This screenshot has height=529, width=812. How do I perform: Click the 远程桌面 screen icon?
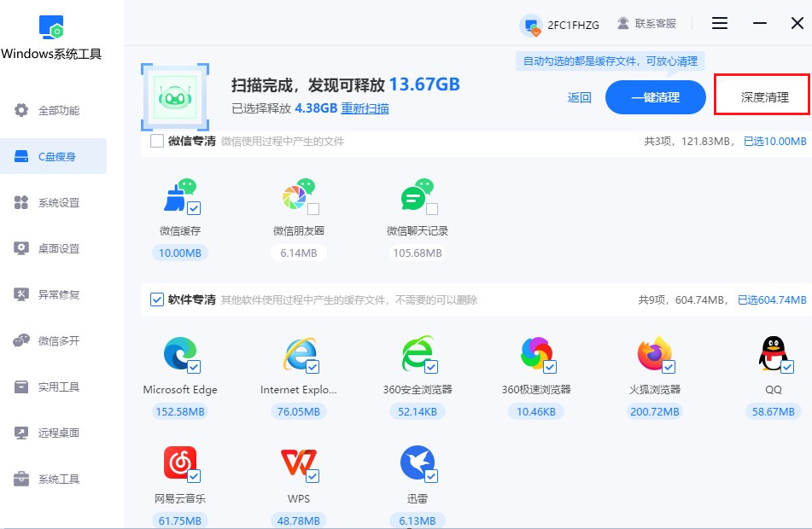pos(21,433)
